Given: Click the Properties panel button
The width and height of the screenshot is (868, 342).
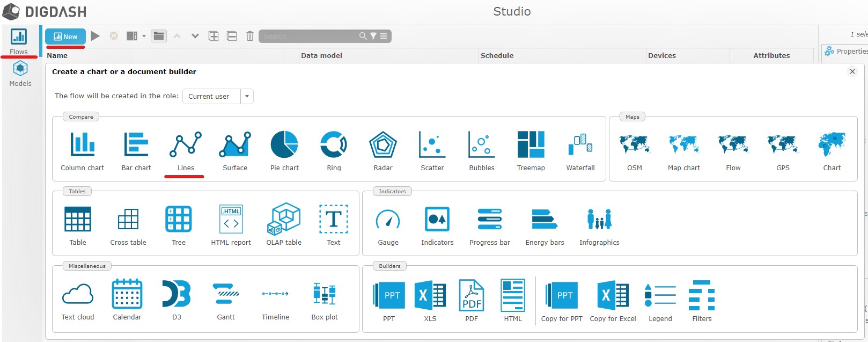Looking at the screenshot, I should (x=846, y=52).
